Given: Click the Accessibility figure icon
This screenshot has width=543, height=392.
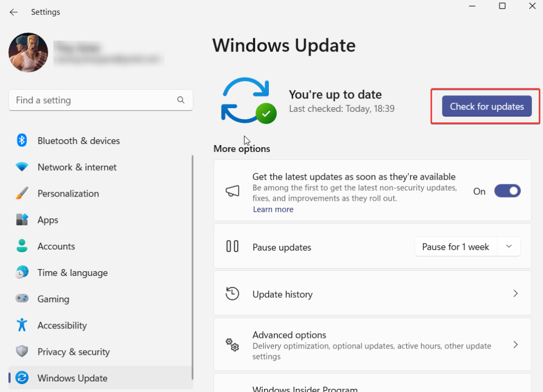Looking at the screenshot, I should (22, 325).
